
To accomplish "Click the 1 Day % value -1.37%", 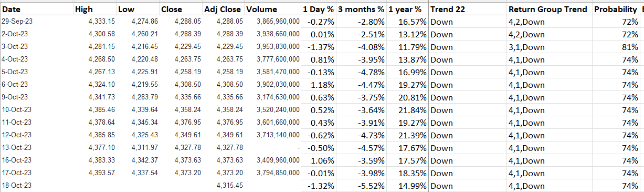I will [x=318, y=47].
